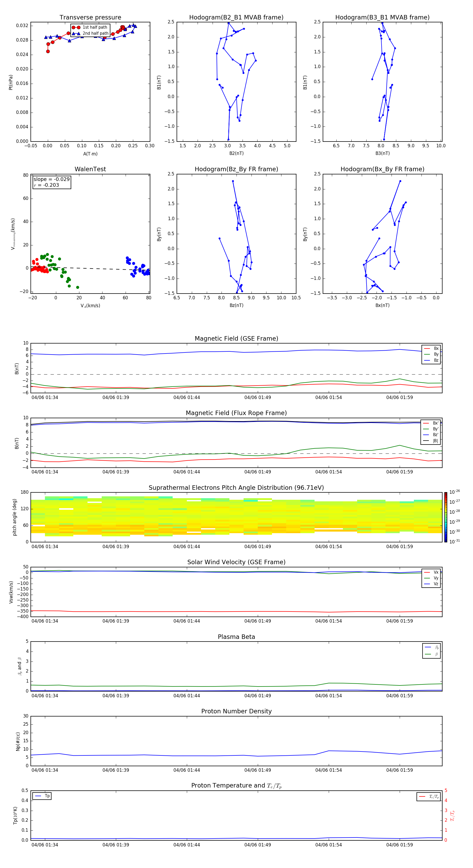The height and width of the screenshot is (868, 473).
Task: Click the 'Magnetic Field (Flux Rope Frame)' title
Action: [x=236, y=413]
